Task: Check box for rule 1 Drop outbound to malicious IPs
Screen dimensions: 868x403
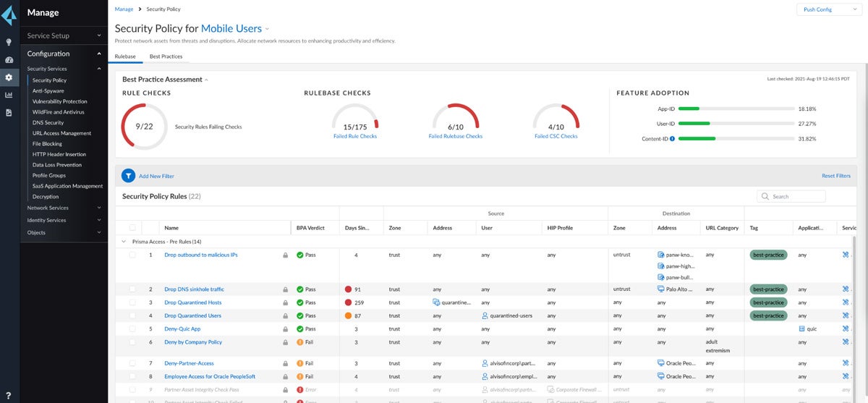Action: tap(132, 255)
